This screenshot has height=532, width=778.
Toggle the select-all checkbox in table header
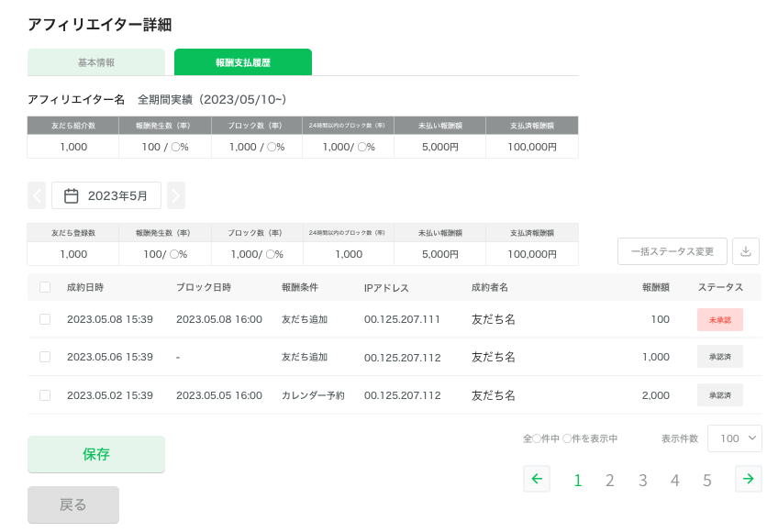(x=45, y=287)
